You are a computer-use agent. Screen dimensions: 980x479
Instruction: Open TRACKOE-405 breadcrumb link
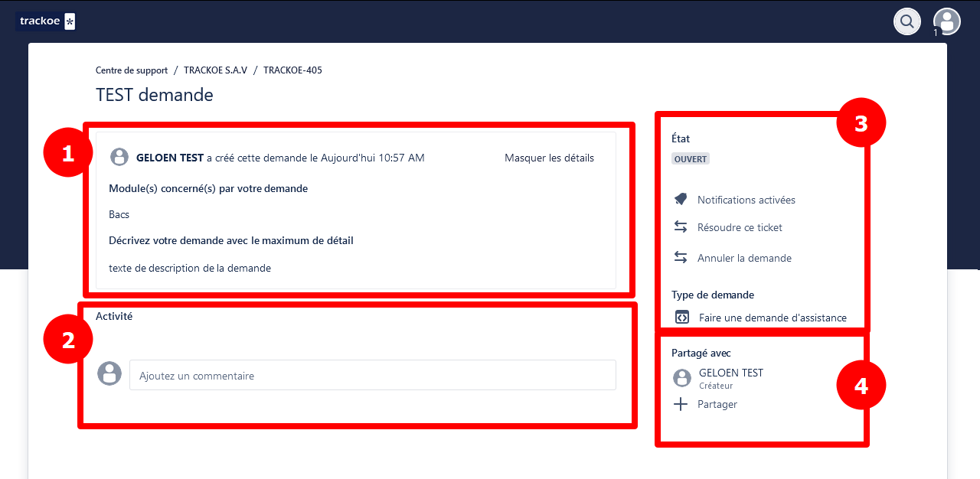[292, 70]
